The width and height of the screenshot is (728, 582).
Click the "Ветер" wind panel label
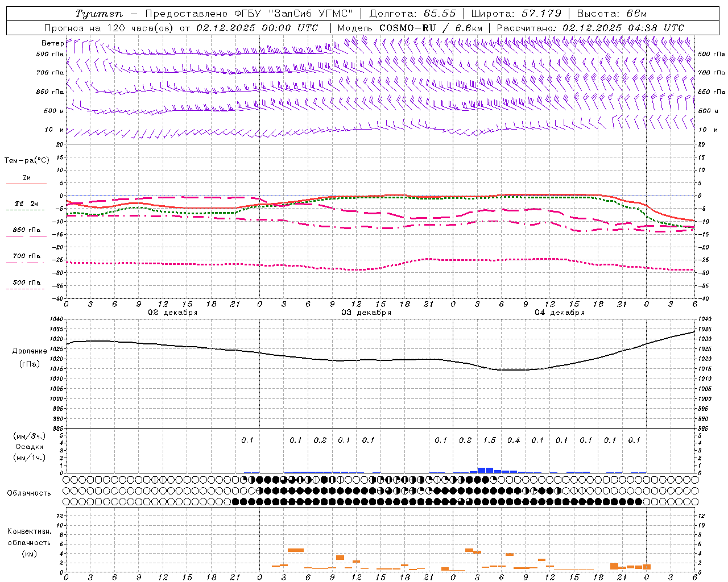tap(52, 43)
